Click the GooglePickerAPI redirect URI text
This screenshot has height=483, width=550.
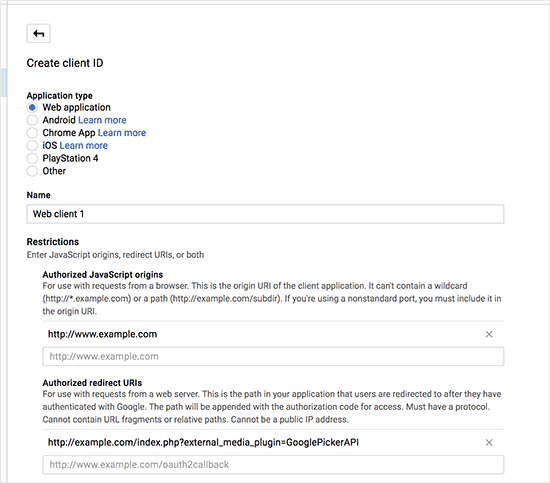[x=203, y=443]
